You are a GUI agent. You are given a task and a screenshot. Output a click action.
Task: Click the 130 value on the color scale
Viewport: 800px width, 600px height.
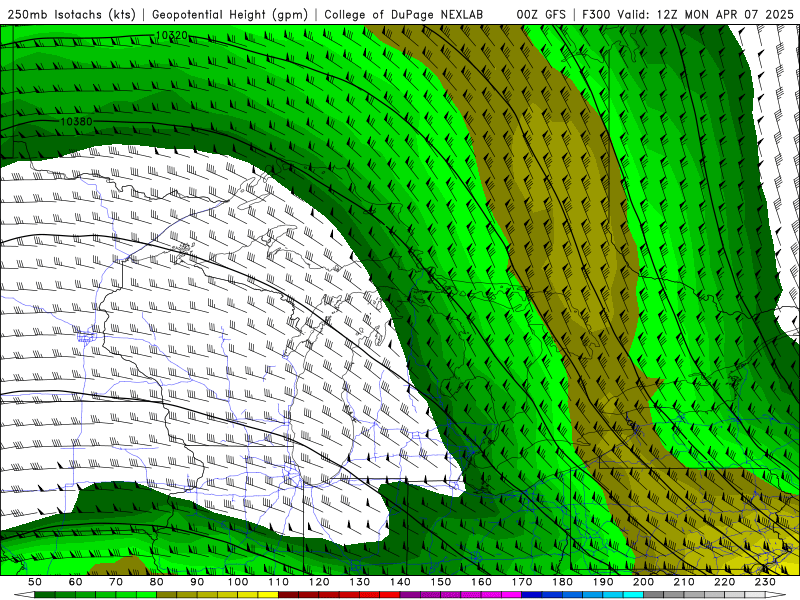point(360,582)
